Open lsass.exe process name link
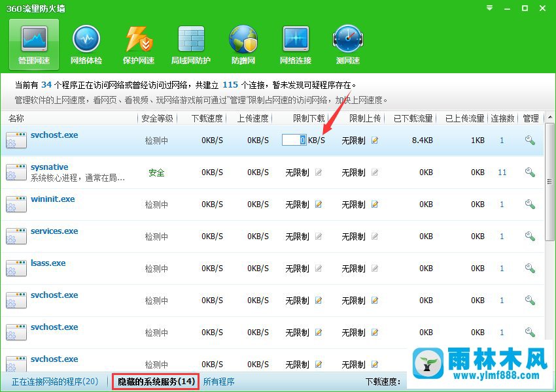The height and width of the screenshot is (392, 556). (48, 263)
